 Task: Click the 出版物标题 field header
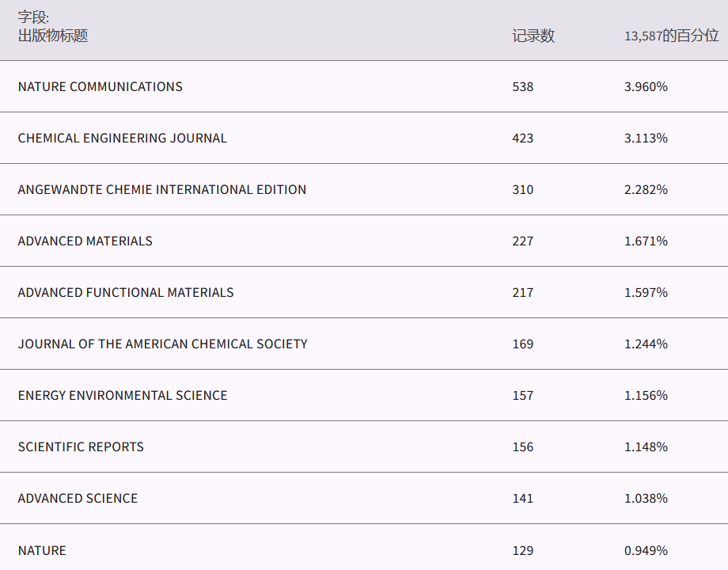(52, 36)
